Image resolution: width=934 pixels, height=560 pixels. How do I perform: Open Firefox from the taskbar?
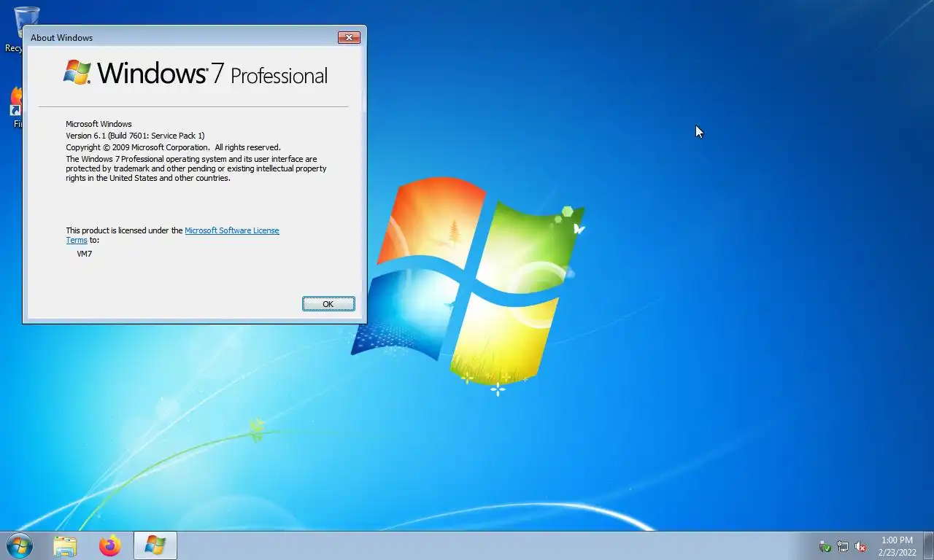pyautogui.click(x=110, y=545)
